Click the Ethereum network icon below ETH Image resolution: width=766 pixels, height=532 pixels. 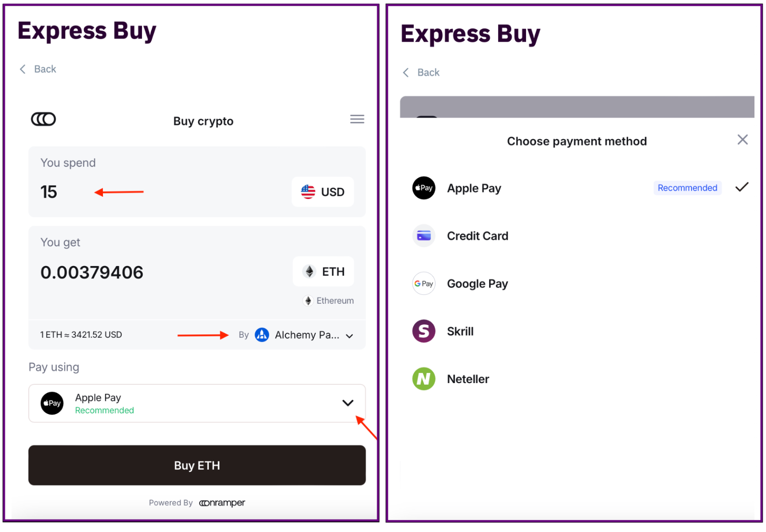(x=308, y=301)
